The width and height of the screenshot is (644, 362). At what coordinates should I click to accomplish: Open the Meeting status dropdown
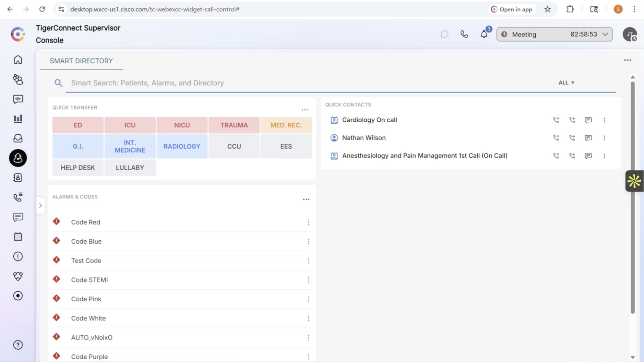554,34
